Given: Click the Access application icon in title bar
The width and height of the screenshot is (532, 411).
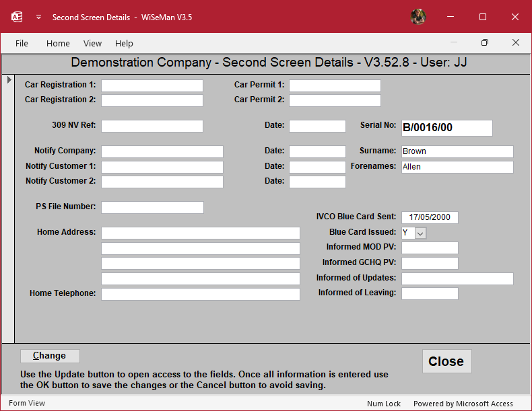Looking at the screenshot, I should [17, 17].
